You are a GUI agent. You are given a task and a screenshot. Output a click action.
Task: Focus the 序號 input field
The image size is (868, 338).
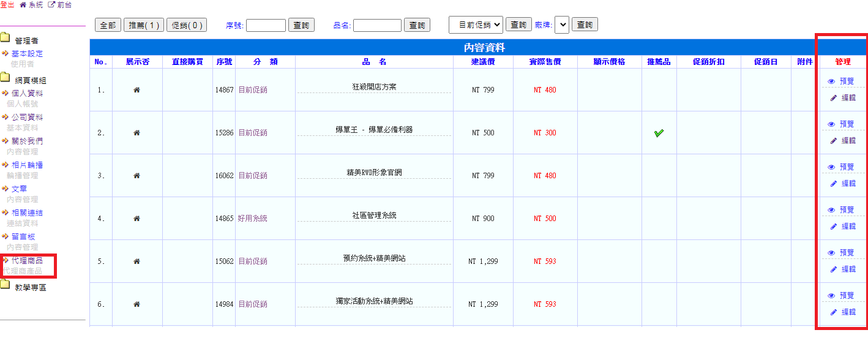point(266,25)
